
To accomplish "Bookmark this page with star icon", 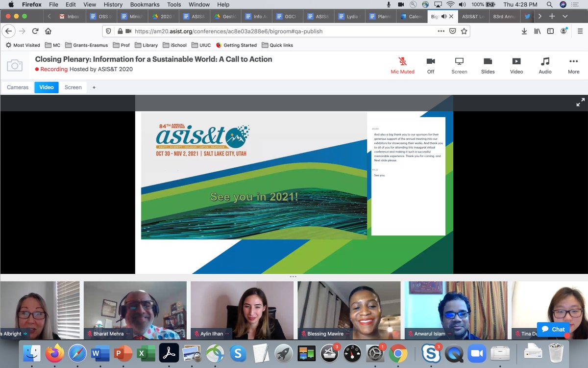I will tap(464, 31).
